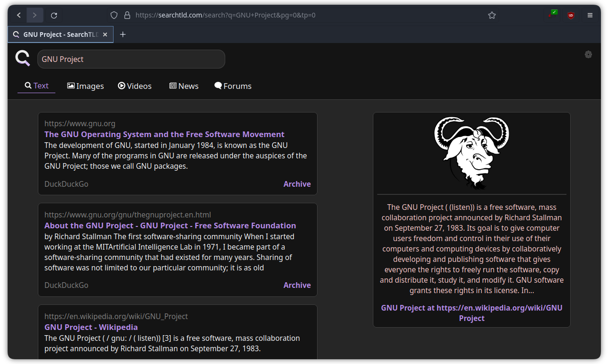Click the snippet starting "by Richard Stallman"
Screen dimensions: 609x364
click(x=169, y=252)
